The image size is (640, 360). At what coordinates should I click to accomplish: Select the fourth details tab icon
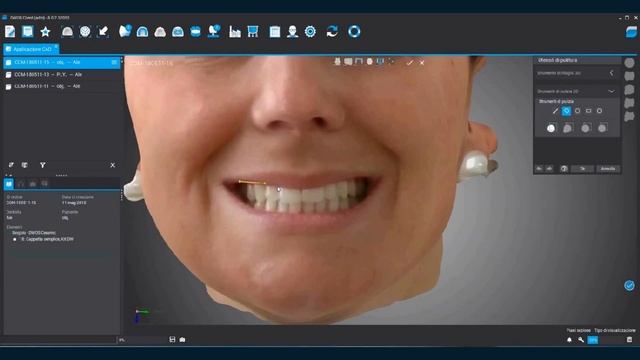(x=44, y=184)
